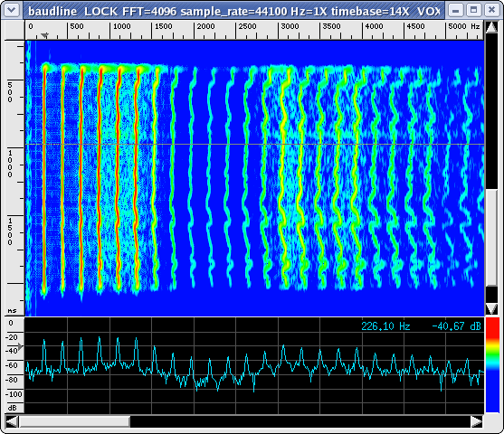
Task: Click the 226.10 Hz frequency readout
Action: click(x=385, y=326)
